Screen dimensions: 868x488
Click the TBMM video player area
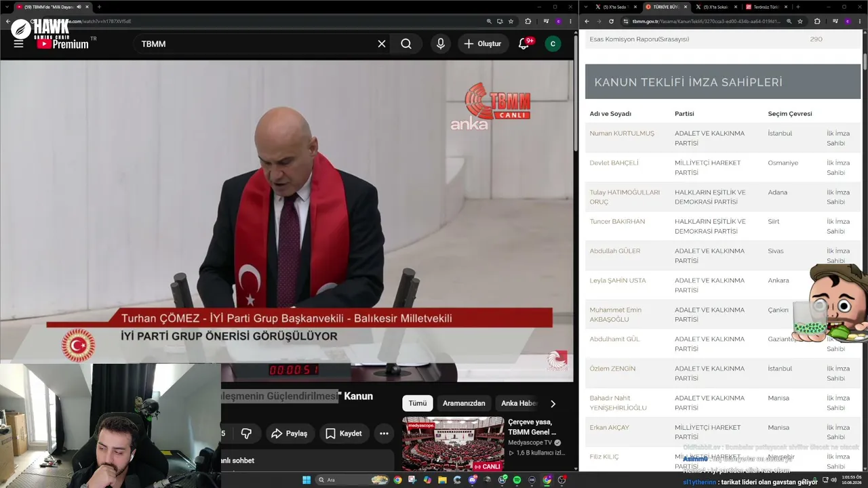click(x=287, y=220)
